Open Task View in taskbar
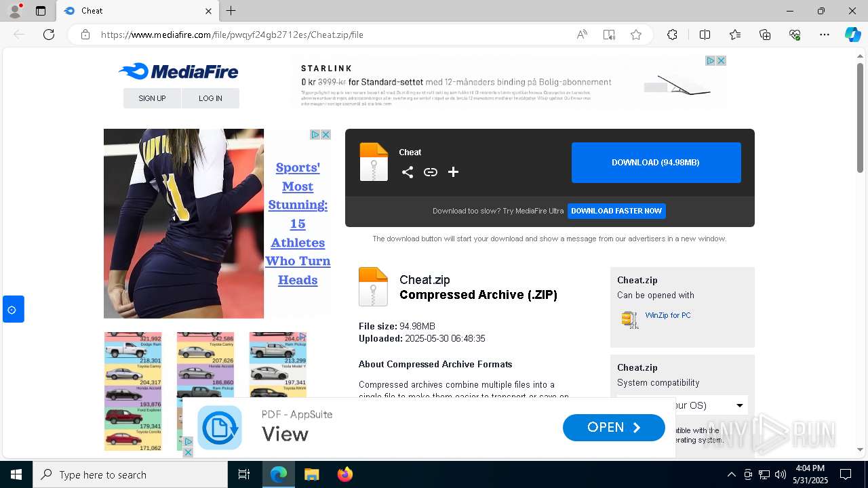This screenshot has width=868, height=488. tap(244, 474)
